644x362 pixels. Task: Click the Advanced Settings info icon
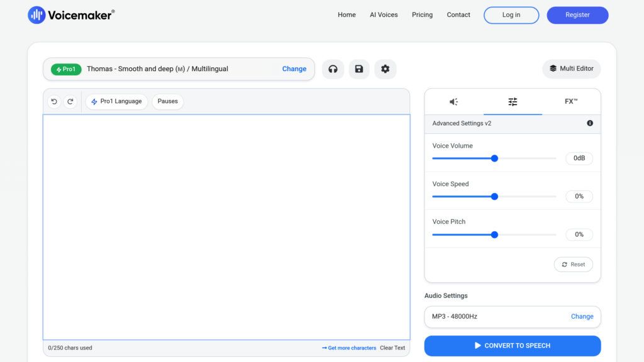point(589,123)
